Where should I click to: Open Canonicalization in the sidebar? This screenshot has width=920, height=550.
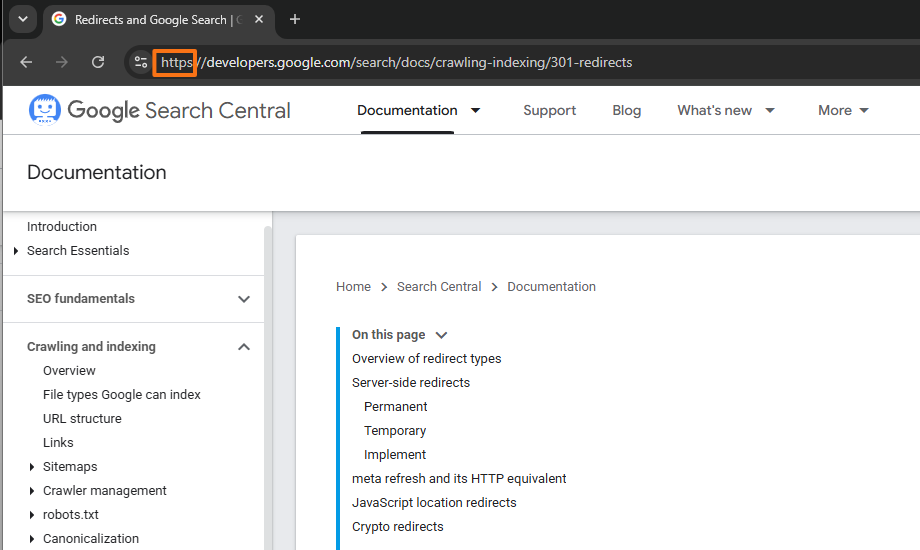point(91,539)
